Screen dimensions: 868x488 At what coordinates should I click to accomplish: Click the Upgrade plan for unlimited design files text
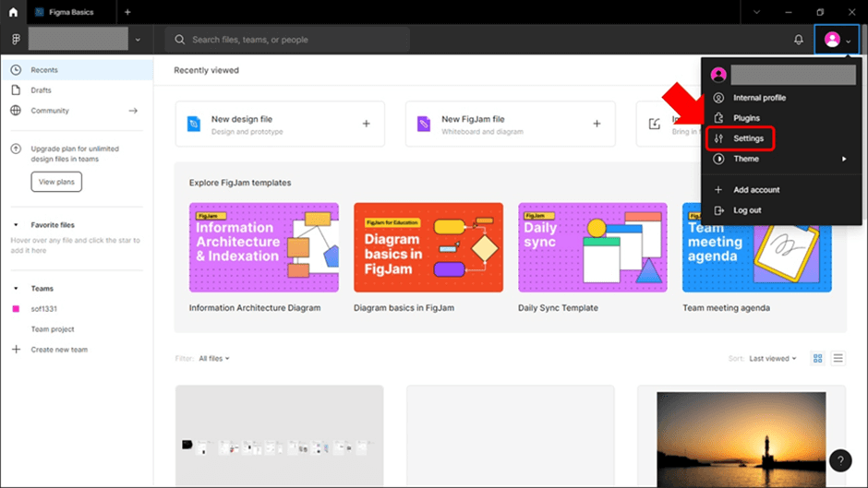(75, 154)
